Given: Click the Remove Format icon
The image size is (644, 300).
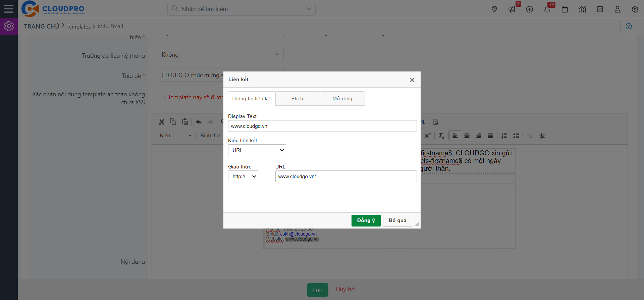Looking at the screenshot, I should 441,136.
